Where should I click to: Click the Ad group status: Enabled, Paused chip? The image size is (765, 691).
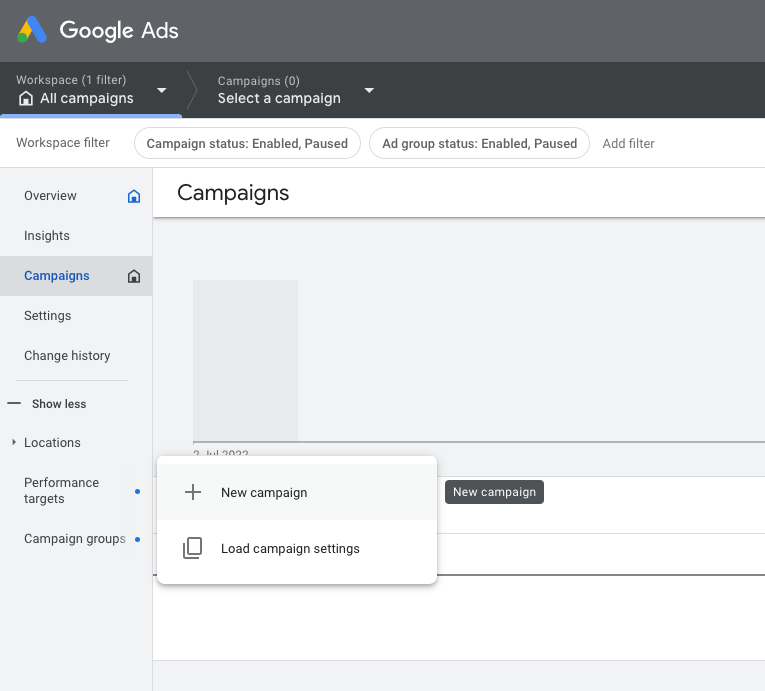[x=479, y=143]
